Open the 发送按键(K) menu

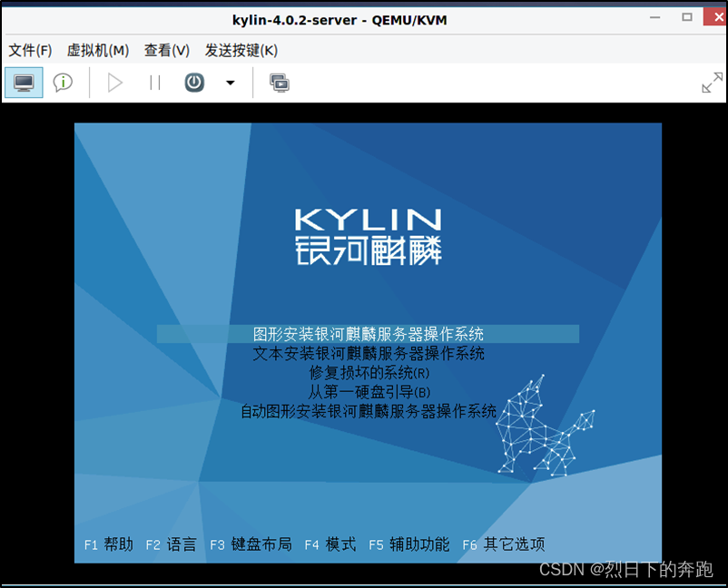click(241, 50)
